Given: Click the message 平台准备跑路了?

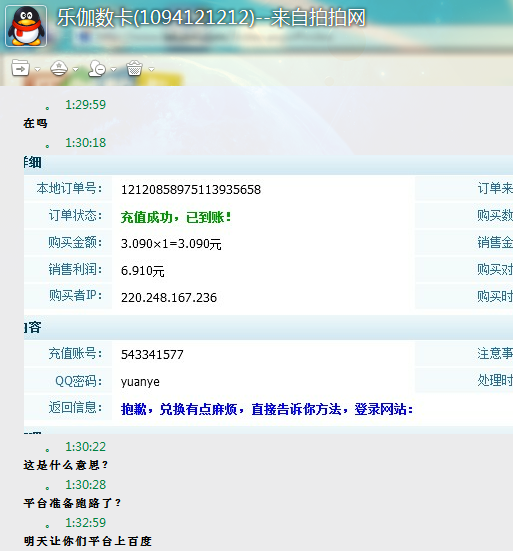Looking at the screenshot, I should (x=72, y=503).
